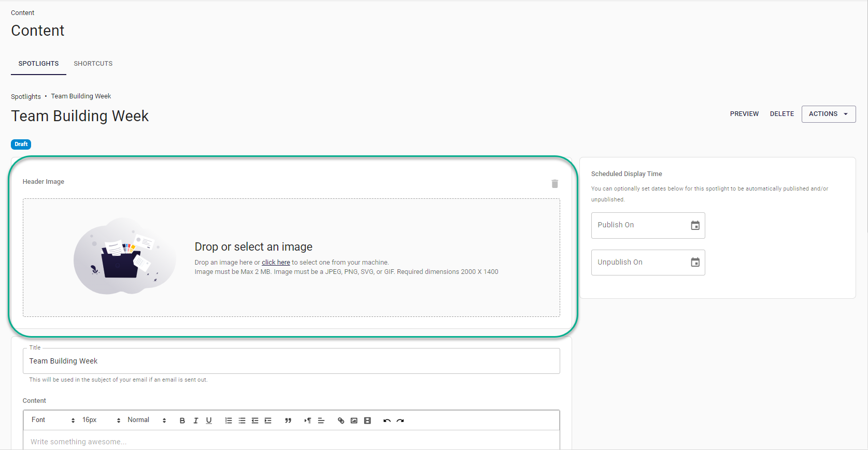Insert an image into the content
This screenshot has width=868, height=450.
354,420
